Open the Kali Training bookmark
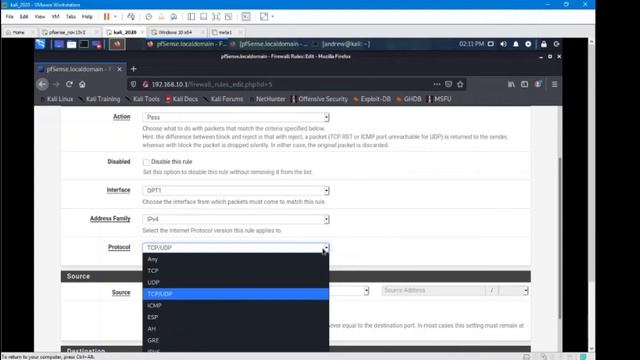640x360 pixels. coord(100,99)
